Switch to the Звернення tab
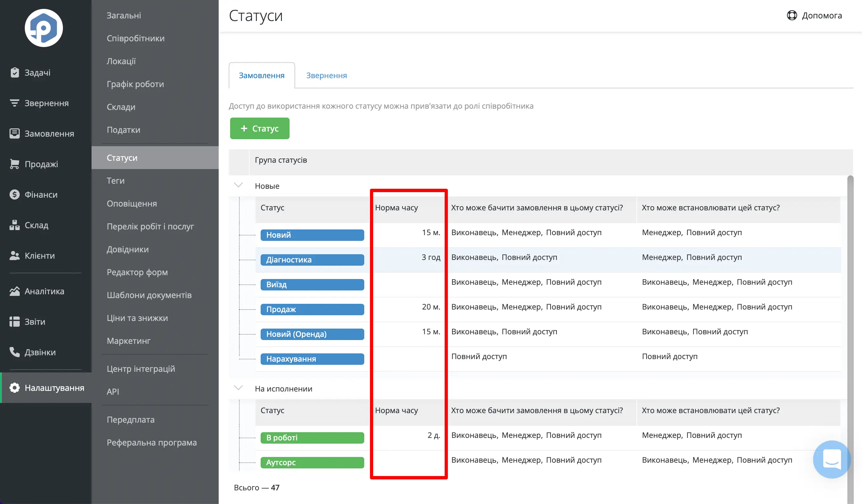Screen dimensions: 862x504 pos(326,75)
